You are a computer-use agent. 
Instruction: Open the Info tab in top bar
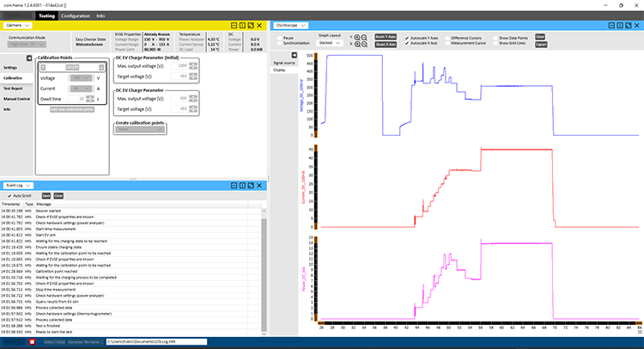click(100, 15)
